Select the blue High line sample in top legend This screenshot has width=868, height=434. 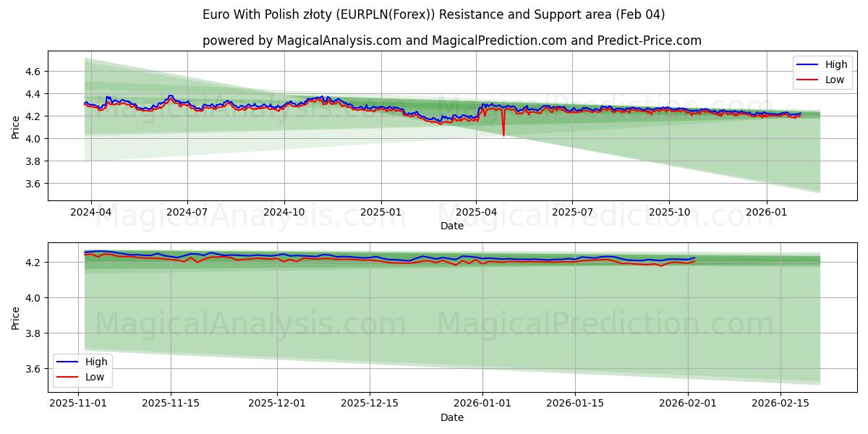[807, 64]
